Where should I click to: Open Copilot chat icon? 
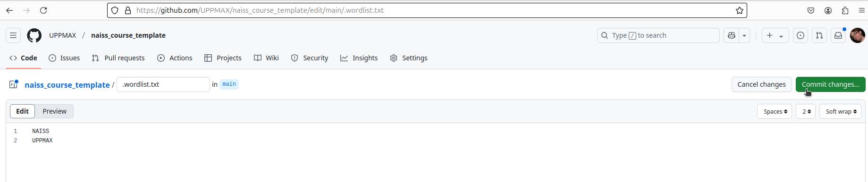click(732, 35)
